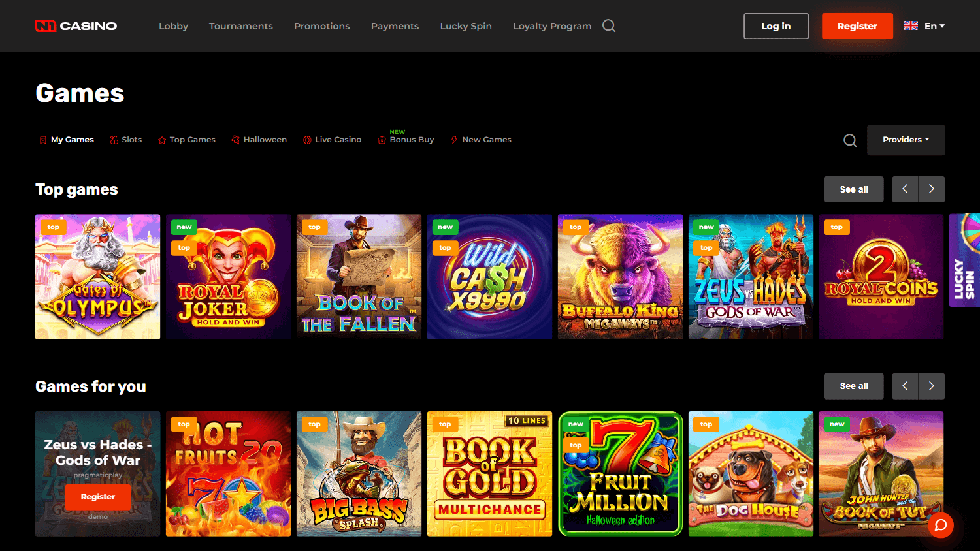Click See all next to Games for you
The image size is (980, 551).
[853, 386]
